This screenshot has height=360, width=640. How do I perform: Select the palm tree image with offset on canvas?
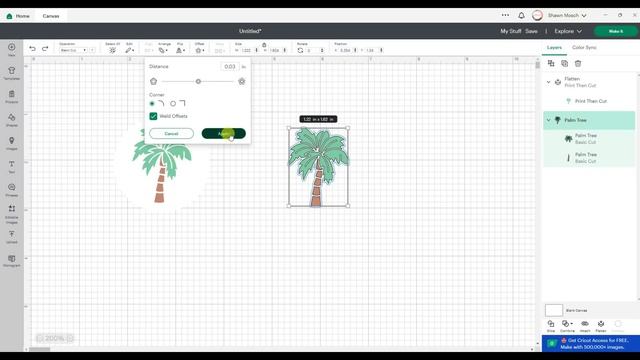pos(318,167)
